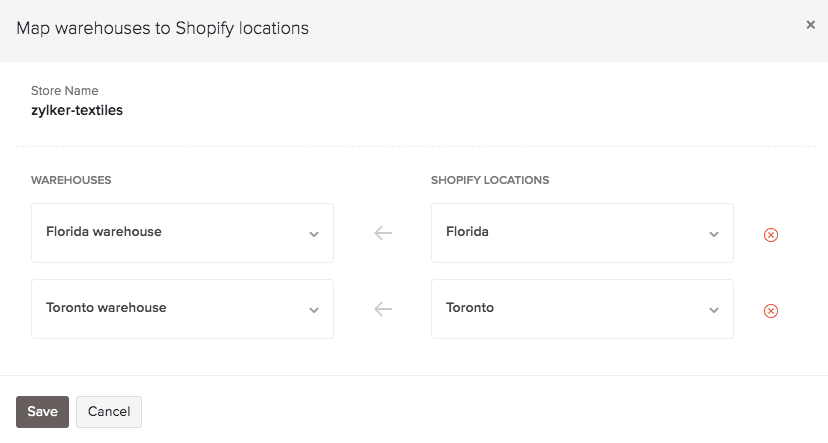Click chevron in Florida warehouse field

point(314,234)
